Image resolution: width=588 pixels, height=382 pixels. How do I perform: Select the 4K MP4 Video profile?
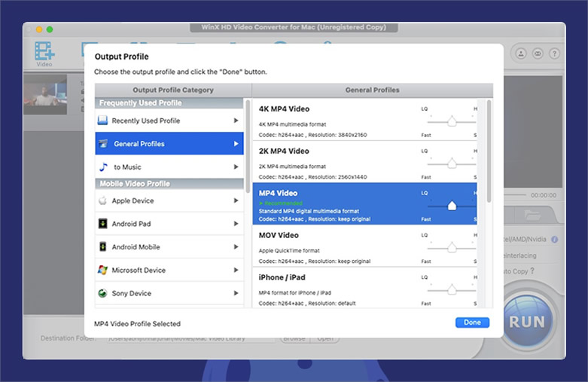(364, 120)
